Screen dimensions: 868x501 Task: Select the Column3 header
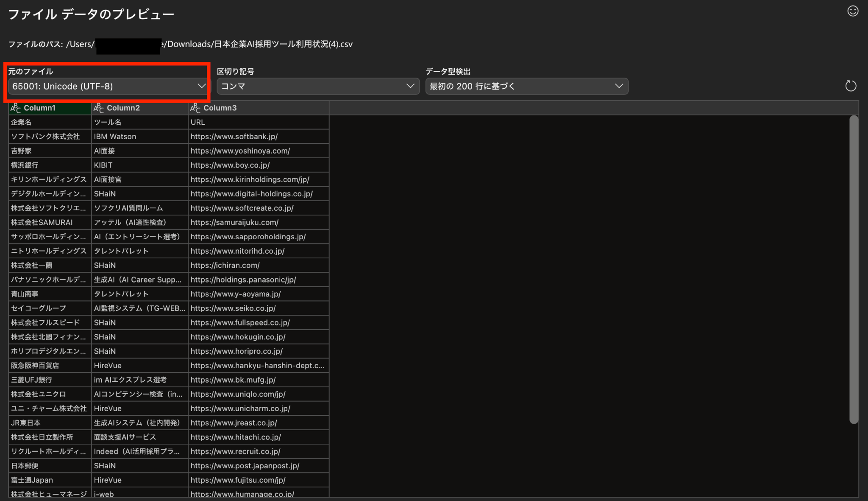tap(220, 108)
